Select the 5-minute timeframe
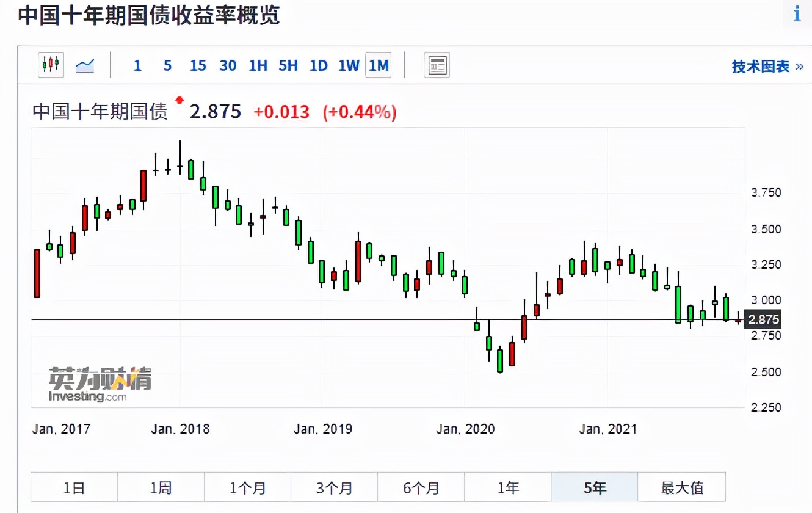 (167, 65)
